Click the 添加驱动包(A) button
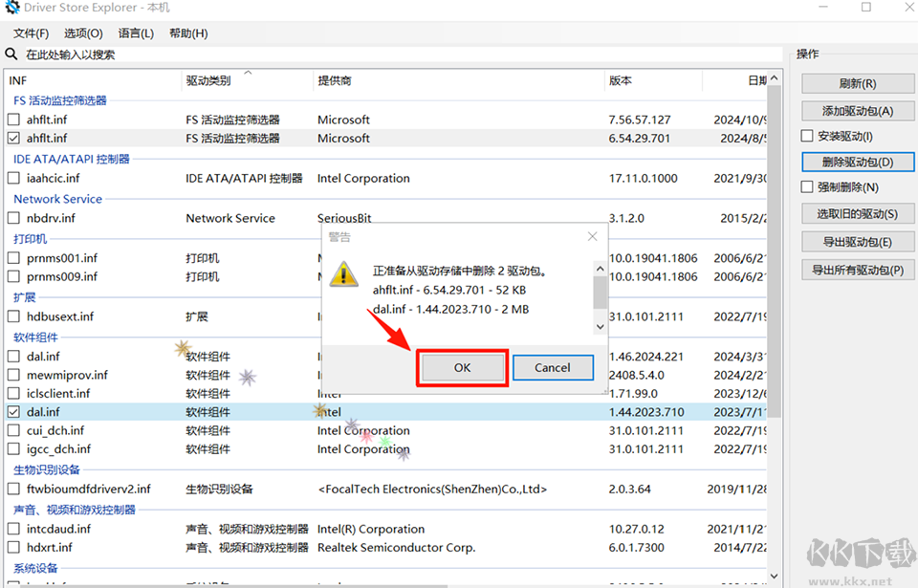918x588 pixels. click(x=858, y=111)
